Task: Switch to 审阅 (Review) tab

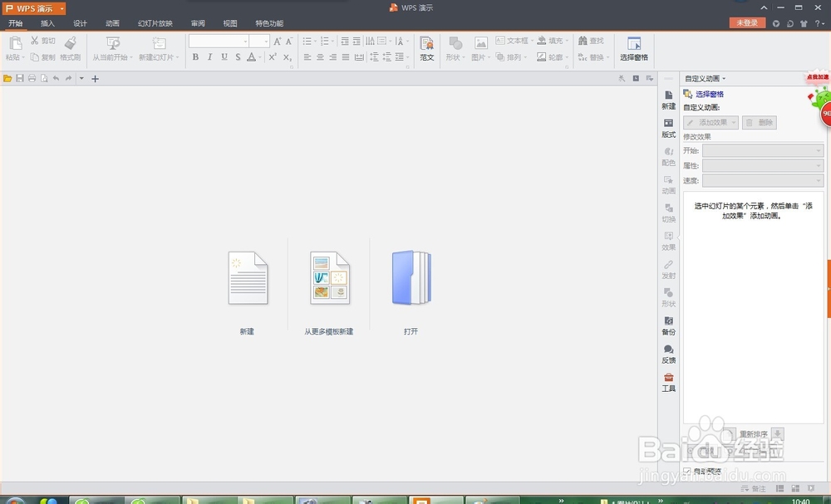Action: pyautogui.click(x=199, y=23)
